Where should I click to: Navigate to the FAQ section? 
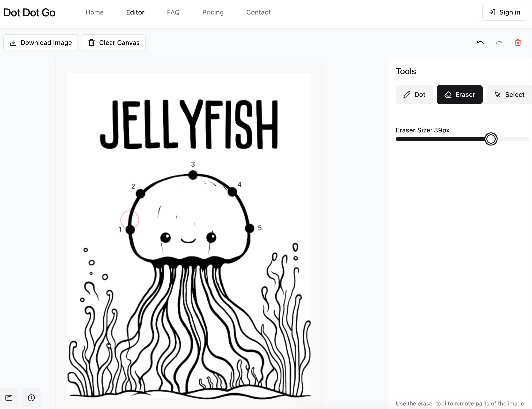pyautogui.click(x=173, y=12)
